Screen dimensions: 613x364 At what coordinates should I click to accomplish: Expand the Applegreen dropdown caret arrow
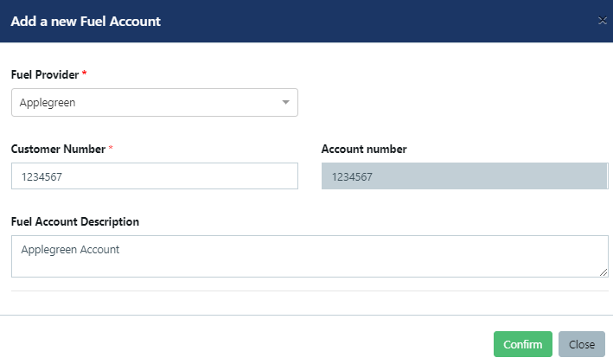tap(286, 102)
